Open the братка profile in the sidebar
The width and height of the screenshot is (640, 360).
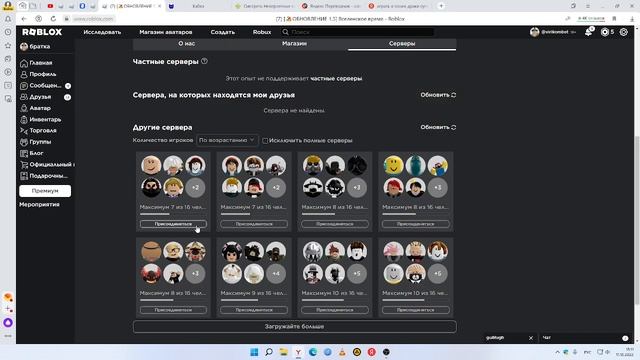click(35, 47)
